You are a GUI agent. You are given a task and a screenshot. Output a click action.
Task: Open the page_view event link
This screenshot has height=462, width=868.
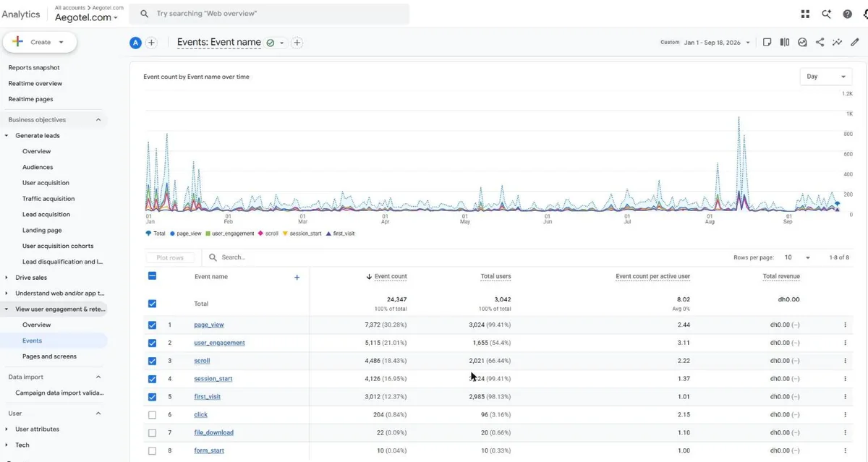coord(209,325)
